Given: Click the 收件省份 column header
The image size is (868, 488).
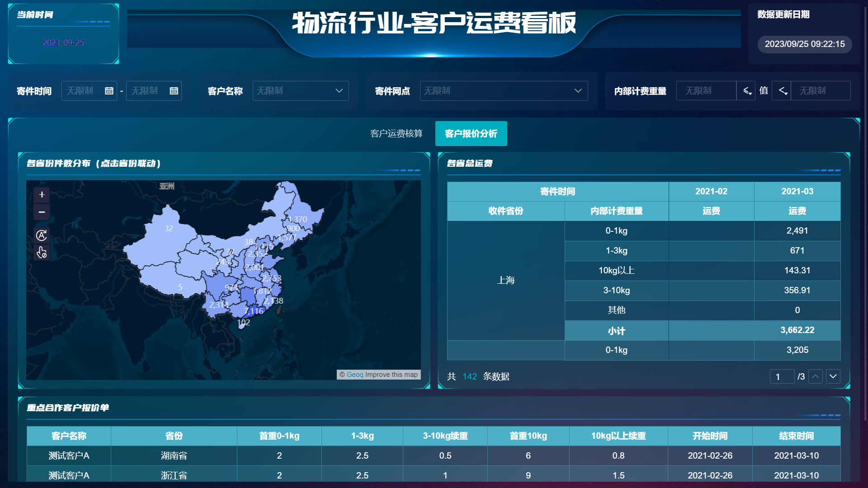Looking at the screenshot, I should [x=506, y=211].
